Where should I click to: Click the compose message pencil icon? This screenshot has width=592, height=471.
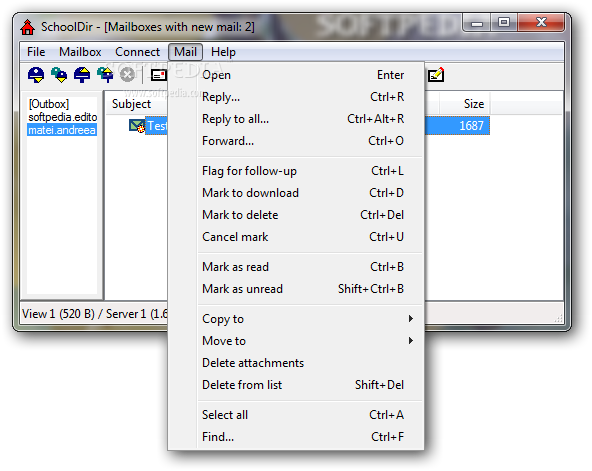436,75
